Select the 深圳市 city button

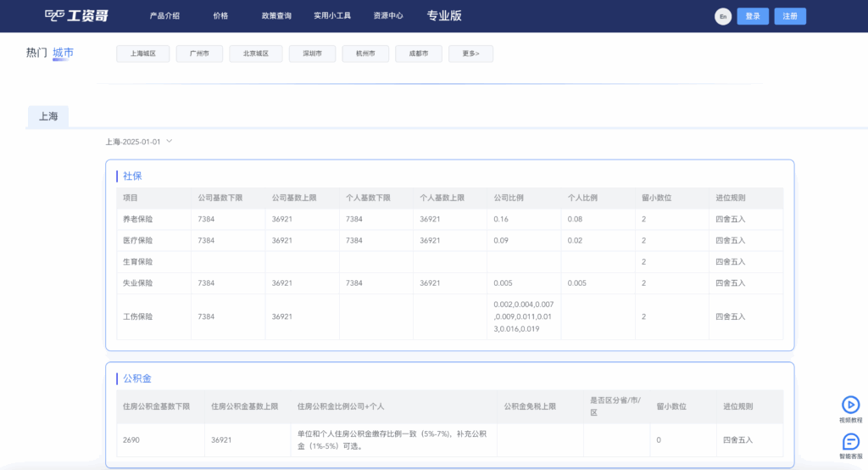(312, 53)
